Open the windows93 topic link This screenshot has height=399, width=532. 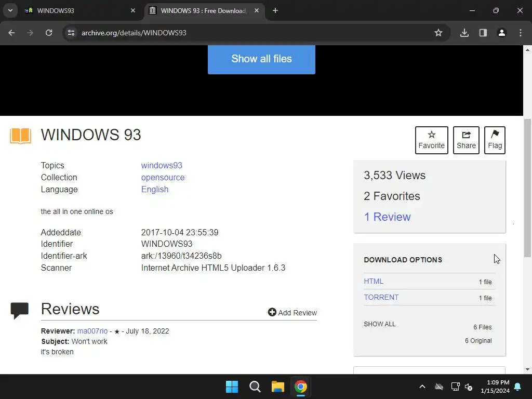pyautogui.click(x=162, y=165)
